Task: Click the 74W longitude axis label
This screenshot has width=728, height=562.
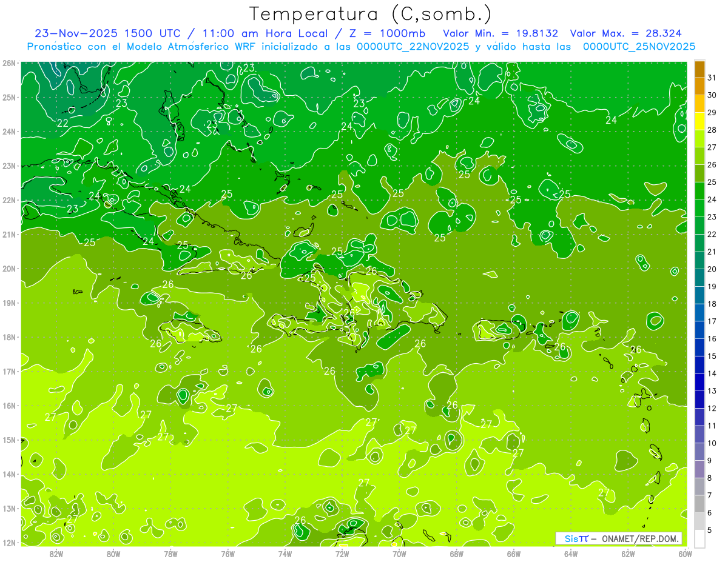Action: [x=285, y=554]
